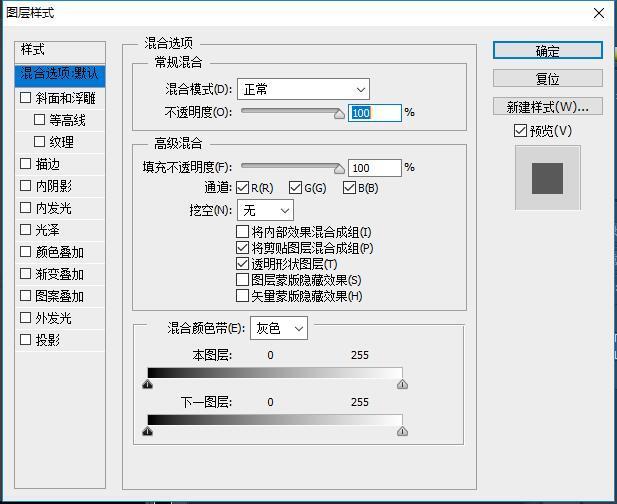
Task: Close the 图层样式 dialog
Action: tap(599, 13)
